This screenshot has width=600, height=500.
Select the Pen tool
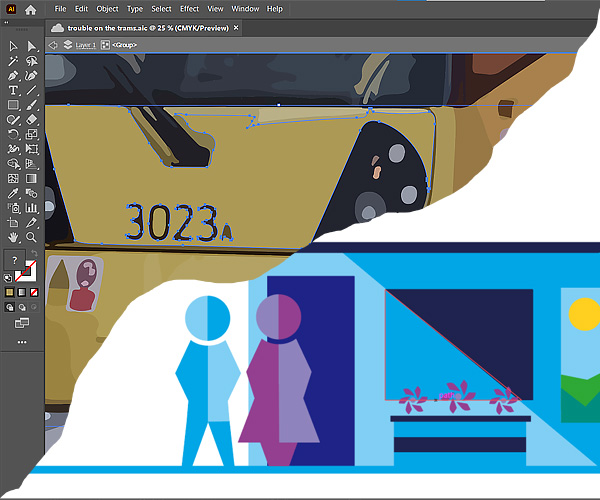(x=13, y=76)
